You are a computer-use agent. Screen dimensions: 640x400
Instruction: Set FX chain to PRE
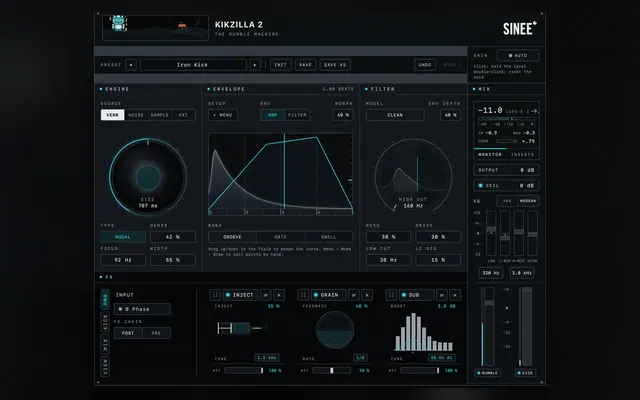(x=156, y=333)
